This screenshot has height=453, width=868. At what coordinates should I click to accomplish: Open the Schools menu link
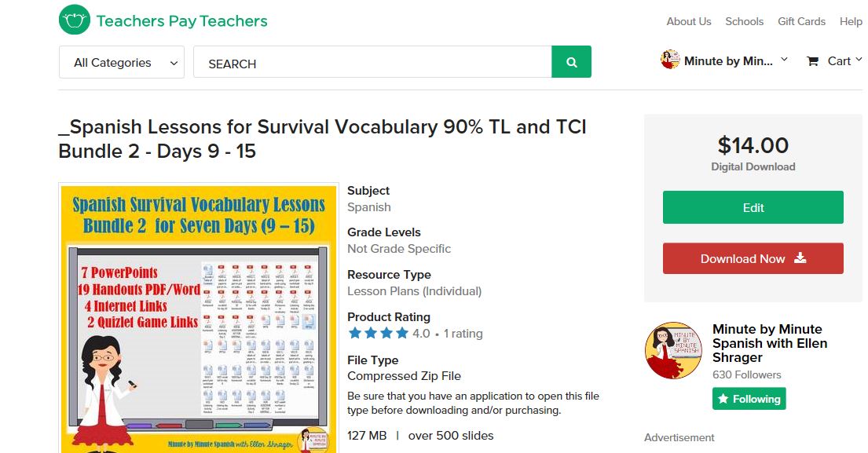point(744,21)
